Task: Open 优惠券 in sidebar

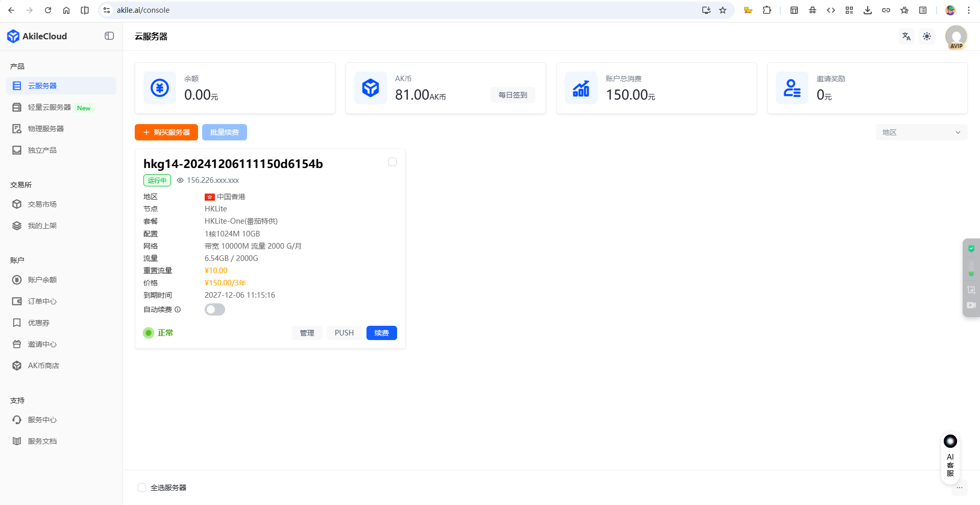Action: click(61, 323)
